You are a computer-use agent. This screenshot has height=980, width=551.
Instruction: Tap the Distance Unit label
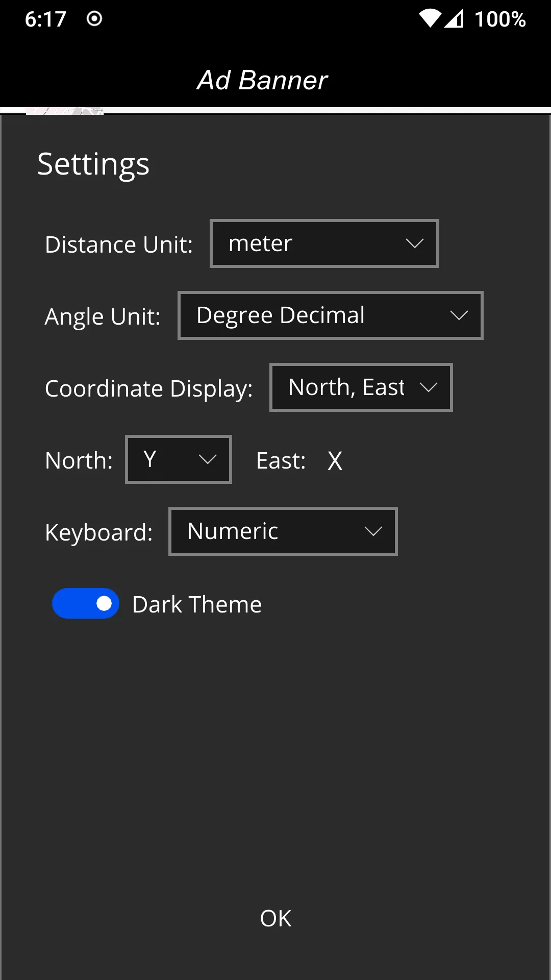click(119, 244)
